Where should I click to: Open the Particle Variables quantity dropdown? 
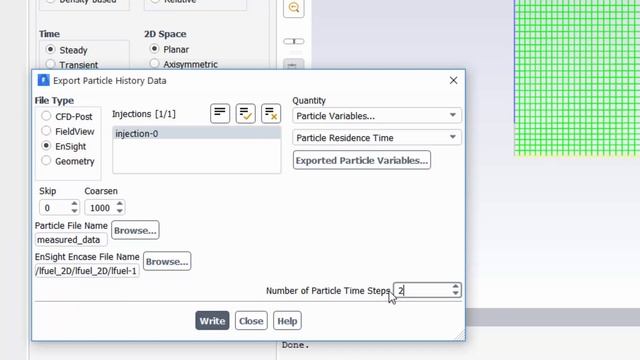pyautogui.click(x=377, y=116)
